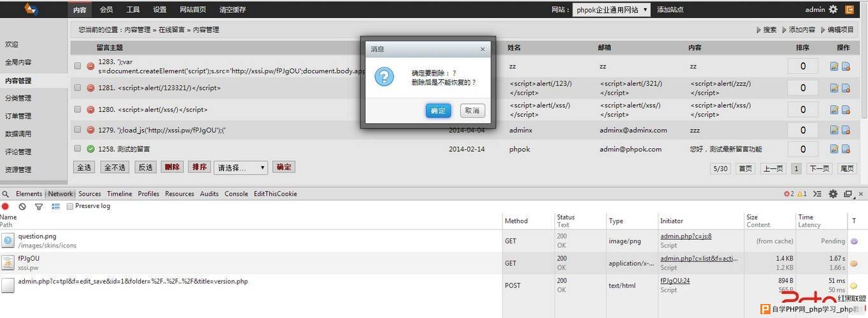This screenshot has width=868, height=318.
Task: Click DevTools search magnifier icon
Action: point(6,194)
